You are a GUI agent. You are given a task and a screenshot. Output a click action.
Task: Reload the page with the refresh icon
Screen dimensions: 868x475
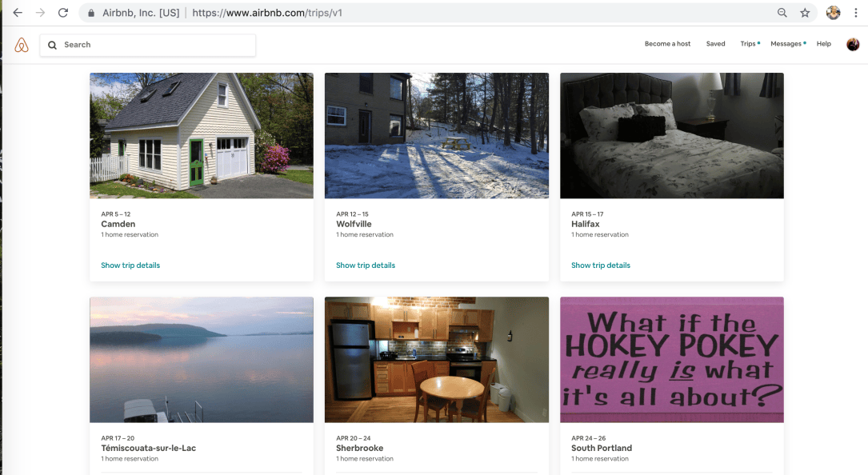pos(63,12)
